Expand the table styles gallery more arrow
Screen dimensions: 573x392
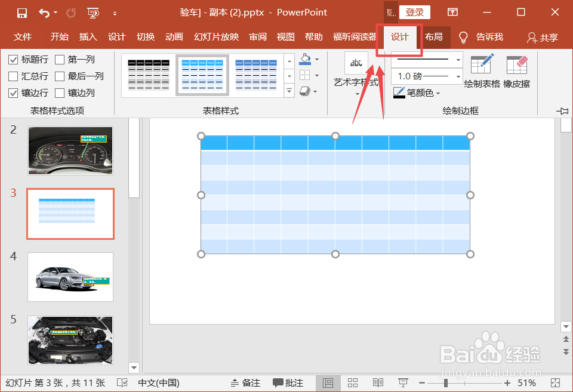click(x=289, y=90)
